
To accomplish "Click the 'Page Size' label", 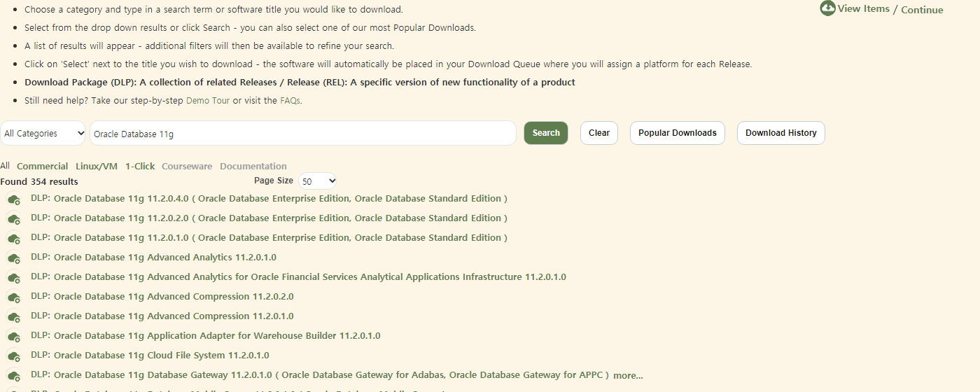I will [274, 180].
